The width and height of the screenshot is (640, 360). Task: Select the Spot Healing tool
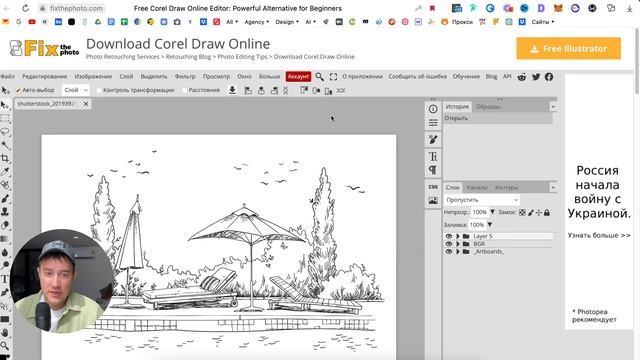[x=4, y=185]
